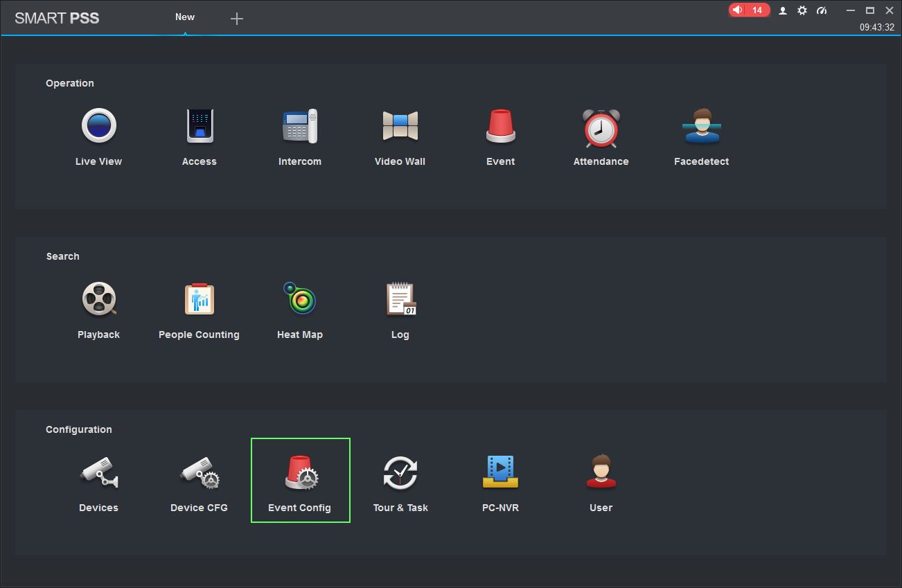The height and width of the screenshot is (588, 902).
Task: Click the 09:43:32 clock display
Action: (x=877, y=28)
